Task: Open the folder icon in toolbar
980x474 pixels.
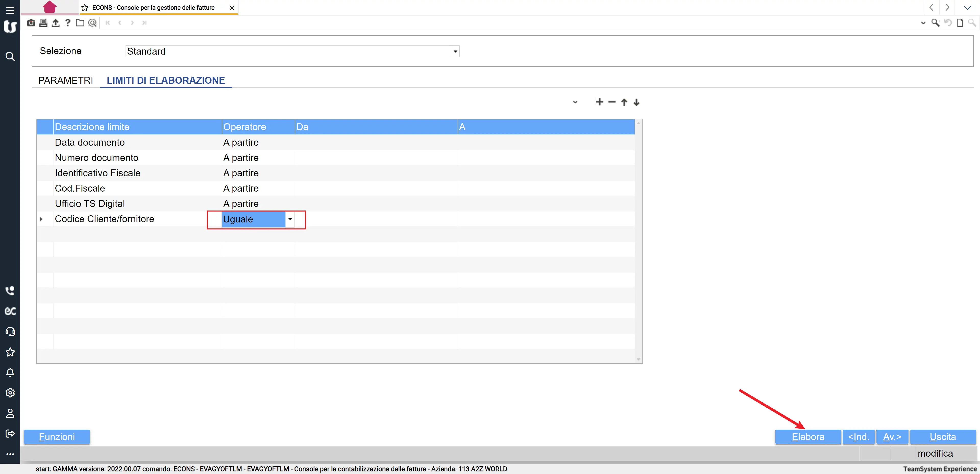Action: pyautogui.click(x=80, y=23)
